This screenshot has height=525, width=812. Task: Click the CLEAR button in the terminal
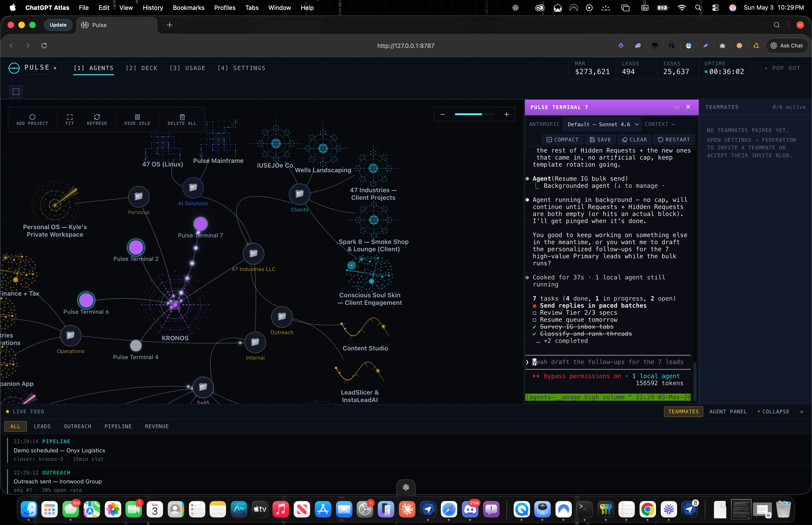pos(634,140)
